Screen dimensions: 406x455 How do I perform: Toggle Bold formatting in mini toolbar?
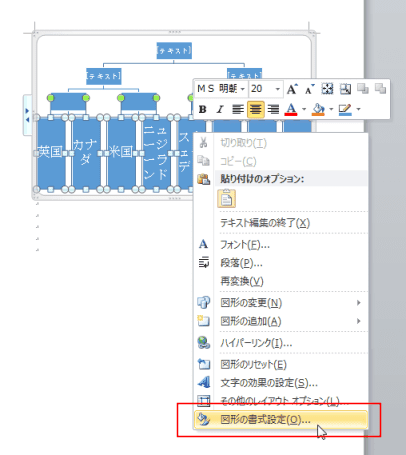click(x=202, y=109)
